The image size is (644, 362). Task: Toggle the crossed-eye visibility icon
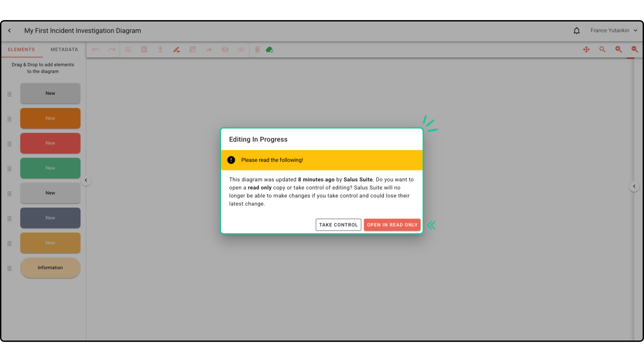(x=225, y=50)
